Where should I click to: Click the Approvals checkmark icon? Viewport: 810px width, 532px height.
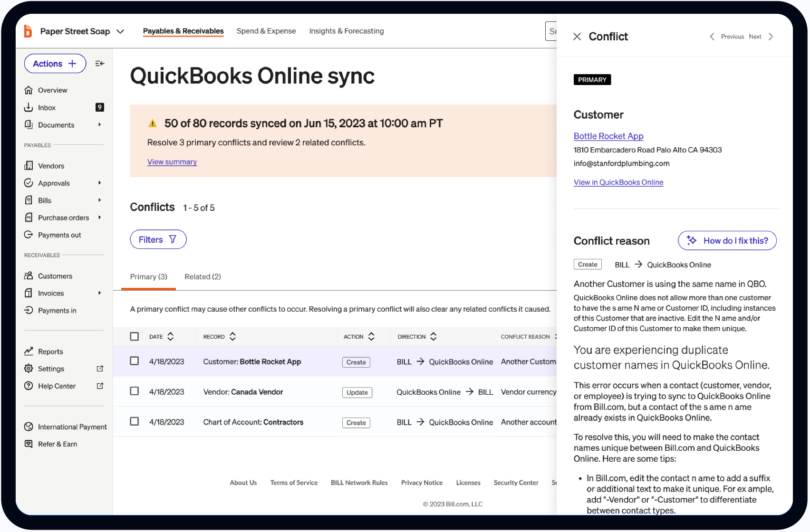pyautogui.click(x=29, y=183)
